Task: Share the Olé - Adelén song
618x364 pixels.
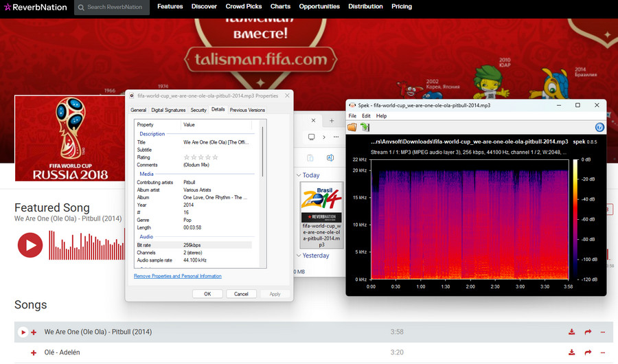Action: [x=588, y=352]
